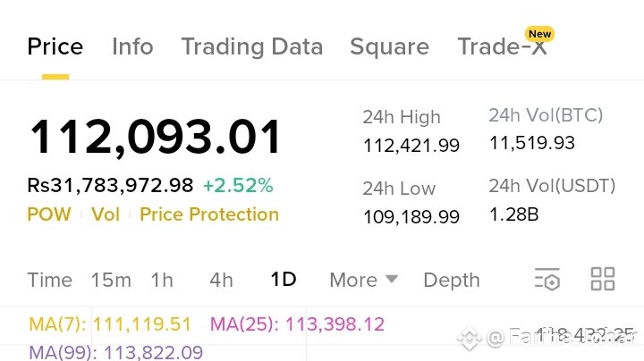
Task: Tap the Vol tag link
Action: (106, 214)
